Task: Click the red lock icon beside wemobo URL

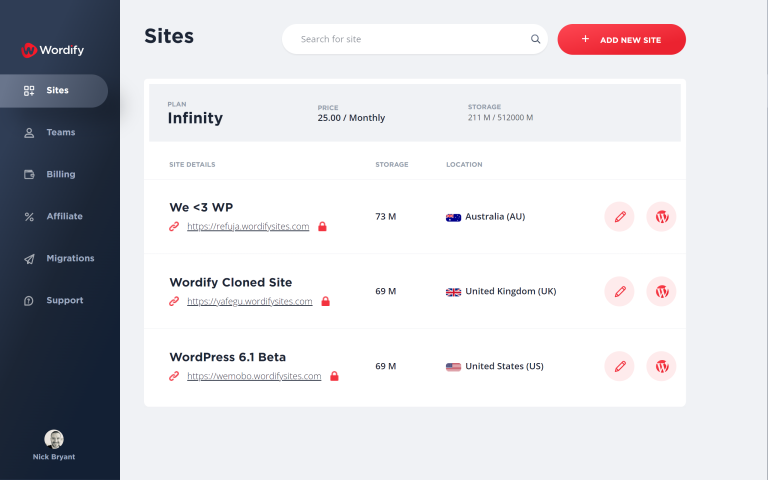Action: (x=334, y=376)
